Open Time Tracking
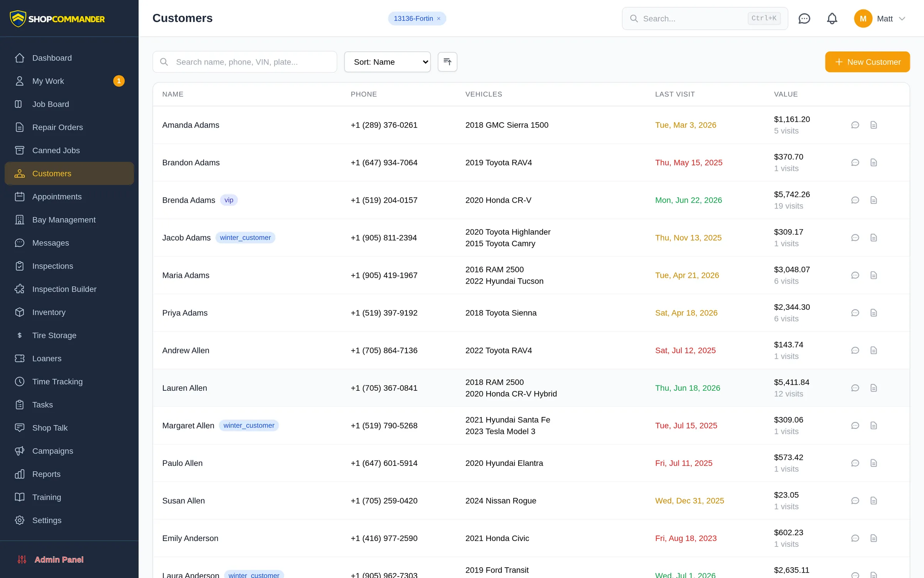The width and height of the screenshot is (924, 578). pyautogui.click(x=69, y=381)
